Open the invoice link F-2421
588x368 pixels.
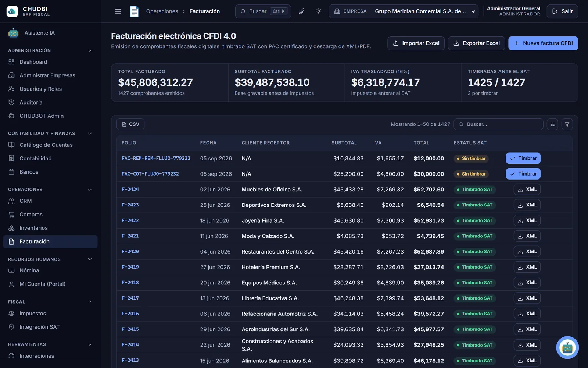click(x=130, y=236)
